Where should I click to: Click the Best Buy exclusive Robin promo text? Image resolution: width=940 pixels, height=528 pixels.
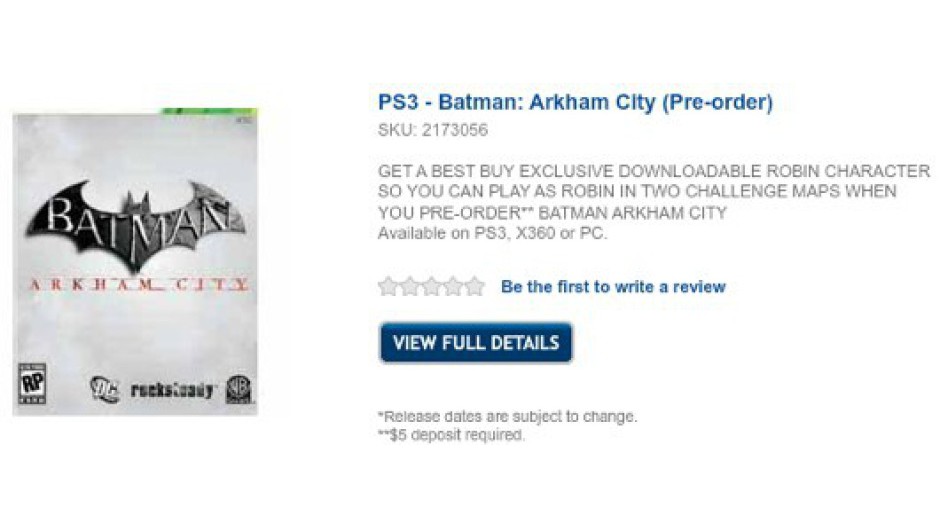[x=653, y=192]
